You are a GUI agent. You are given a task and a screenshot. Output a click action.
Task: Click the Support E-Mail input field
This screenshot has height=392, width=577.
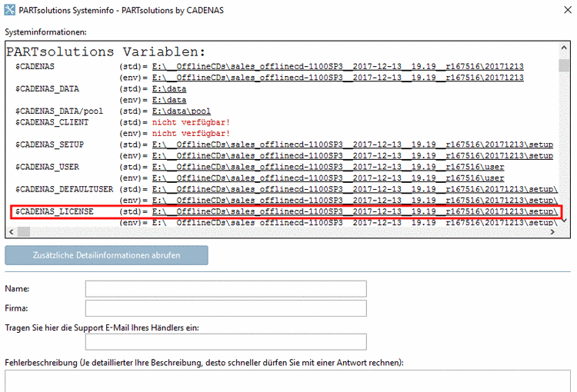(x=226, y=341)
